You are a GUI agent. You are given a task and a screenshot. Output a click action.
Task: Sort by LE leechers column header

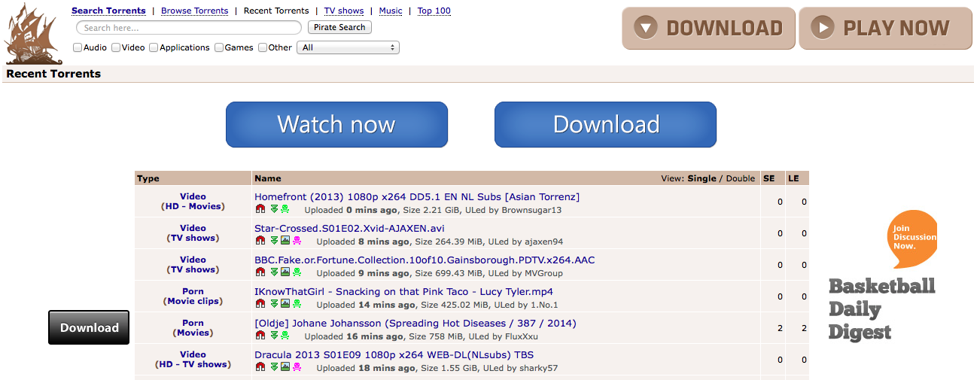coord(793,178)
